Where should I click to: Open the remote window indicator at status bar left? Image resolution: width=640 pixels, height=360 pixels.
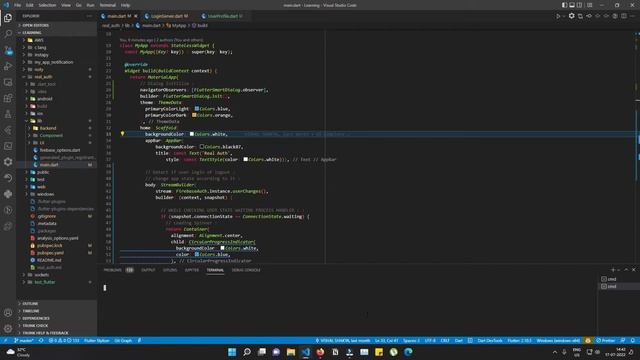pos(5,340)
